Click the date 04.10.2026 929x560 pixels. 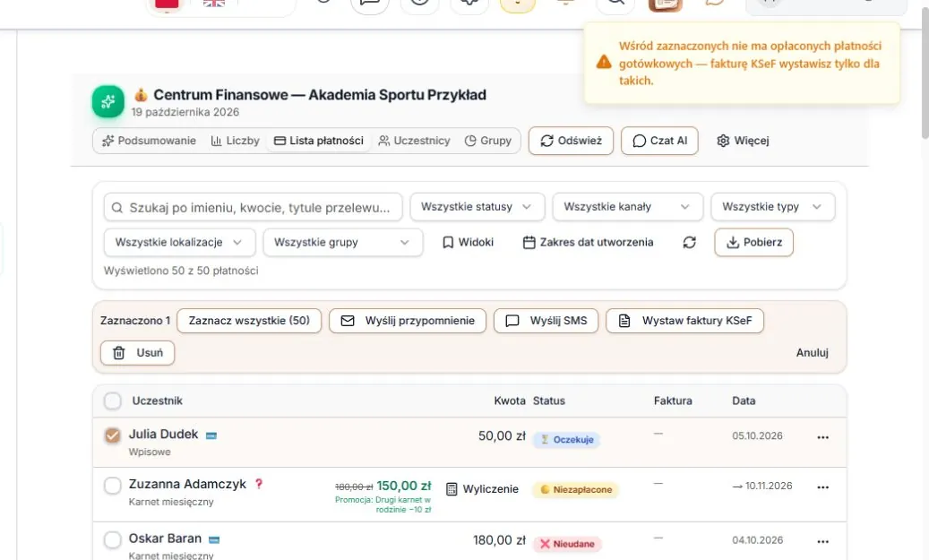tap(757, 540)
